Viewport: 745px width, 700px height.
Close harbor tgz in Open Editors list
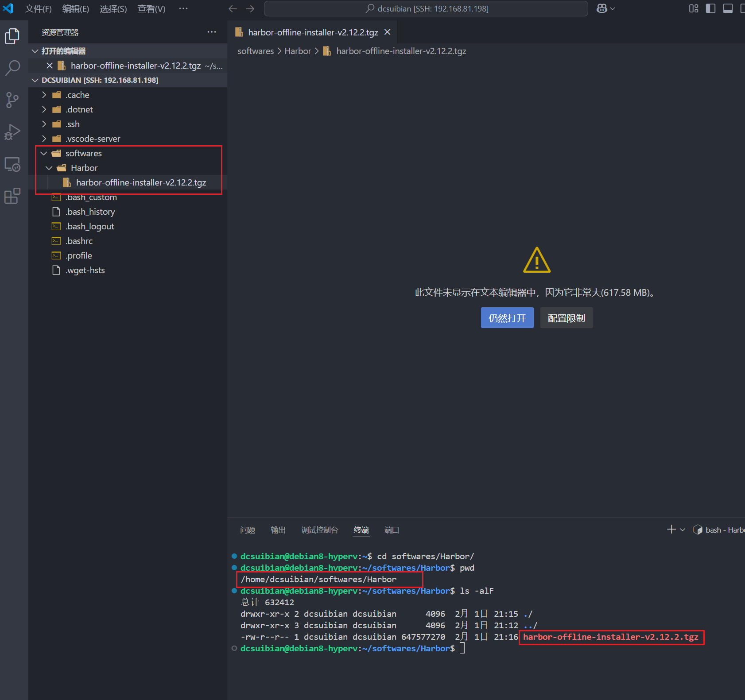click(50, 66)
